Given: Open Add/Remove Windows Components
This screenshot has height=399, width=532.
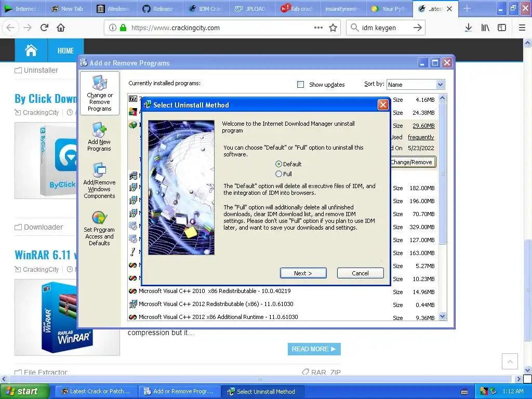Looking at the screenshot, I should pos(99,180).
